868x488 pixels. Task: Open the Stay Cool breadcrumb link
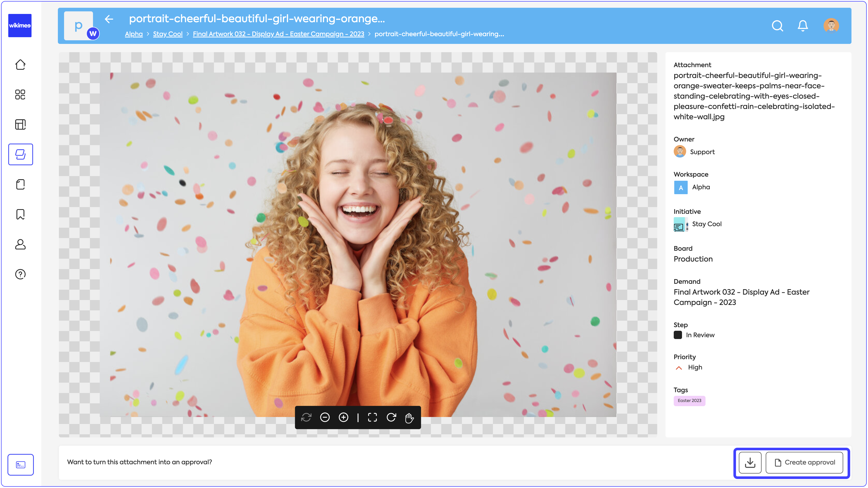click(x=167, y=34)
